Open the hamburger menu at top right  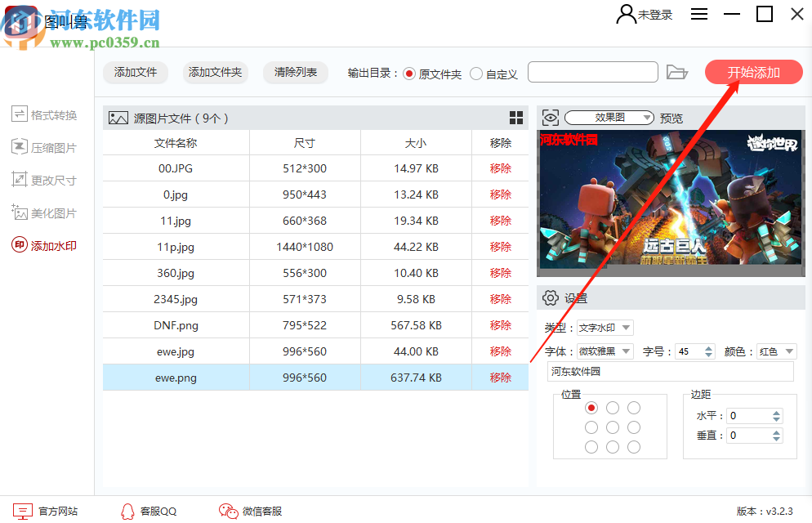[698, 14]
